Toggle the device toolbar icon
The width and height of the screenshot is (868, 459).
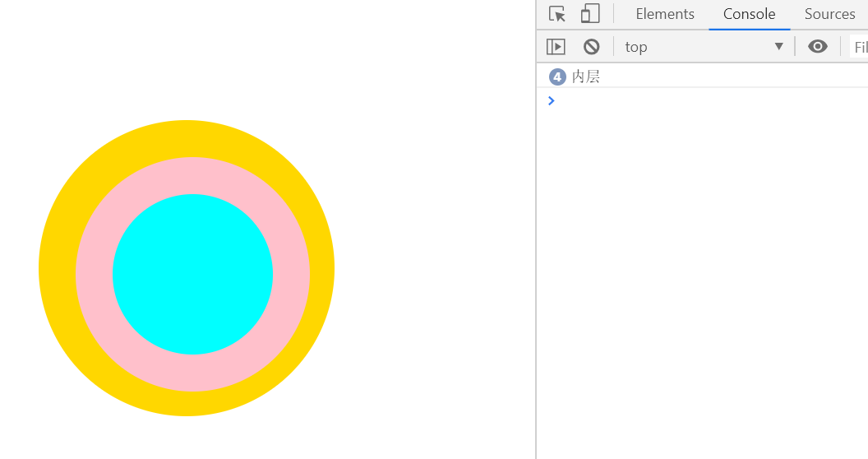click(x=590, y=14)
